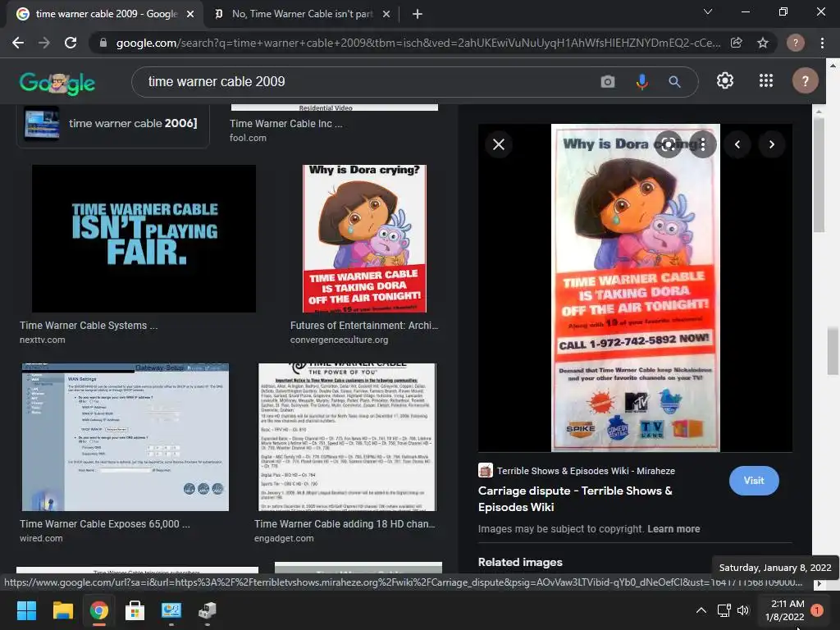The width and height of the screenshot is (840, 630).
Task: Open Windows Start menu
Action: 26,610
